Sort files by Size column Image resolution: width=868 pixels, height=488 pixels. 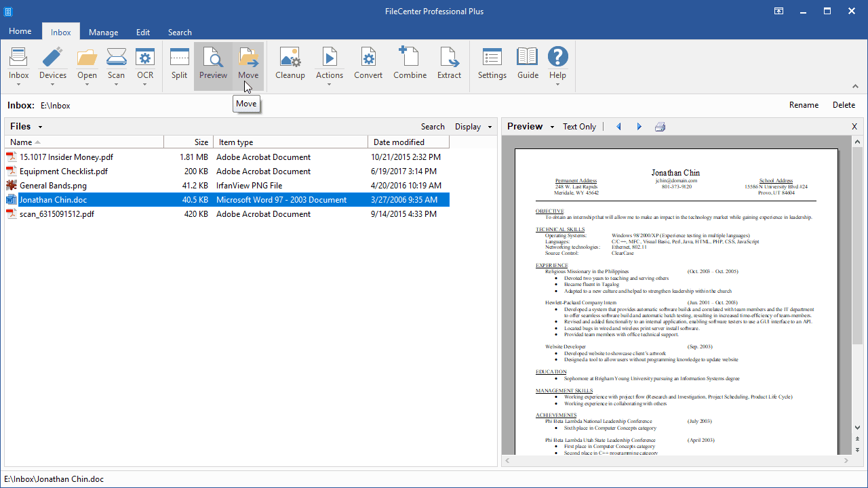189,142
